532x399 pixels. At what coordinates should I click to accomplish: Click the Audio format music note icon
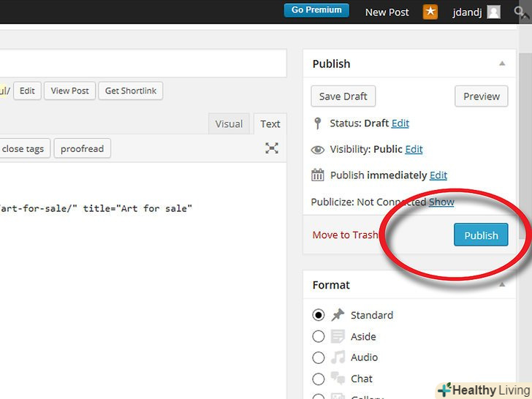pos(338,357)
